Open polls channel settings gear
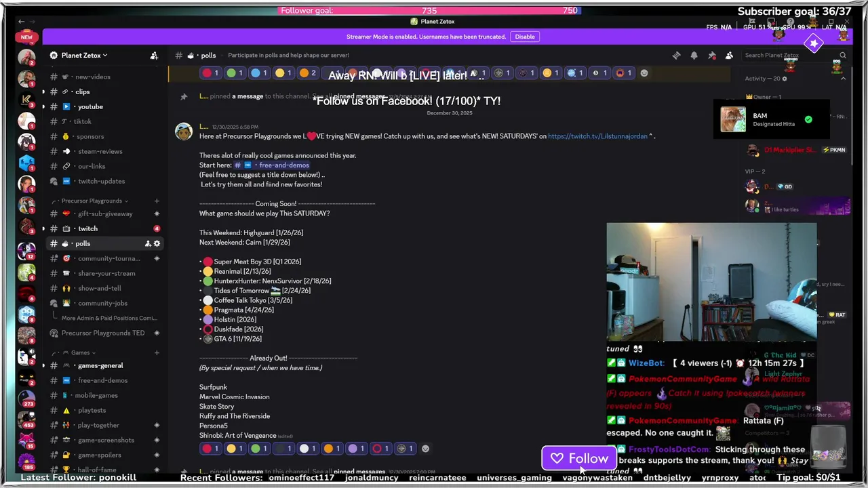Screen dimensions: 868x488 click(157, 243)
